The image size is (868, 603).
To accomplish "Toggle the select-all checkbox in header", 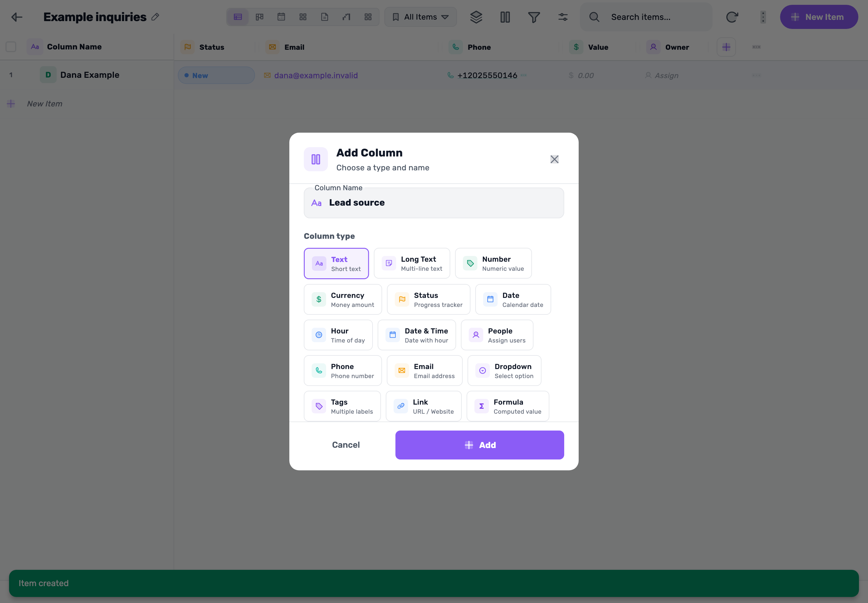I will pyautogui.click(x=11, y=47).
